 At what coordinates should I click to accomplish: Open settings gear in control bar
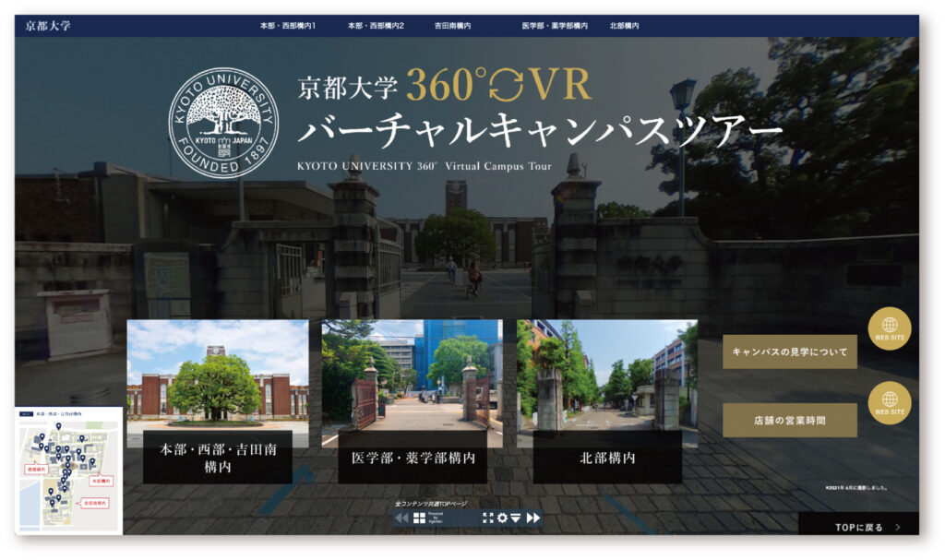pyautogui.click(x=502, y=518)
